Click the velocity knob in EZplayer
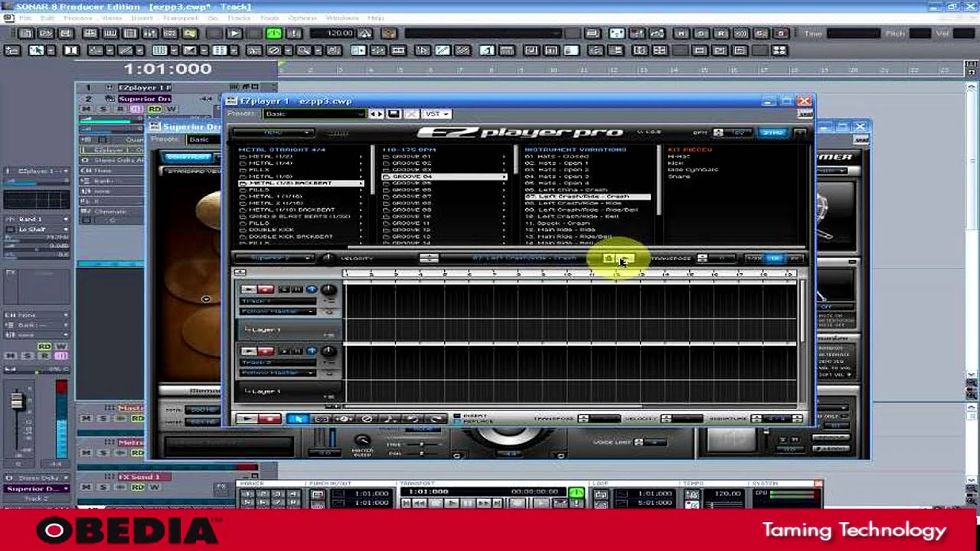Screen dimensions: 980x551 click(328, 259)
